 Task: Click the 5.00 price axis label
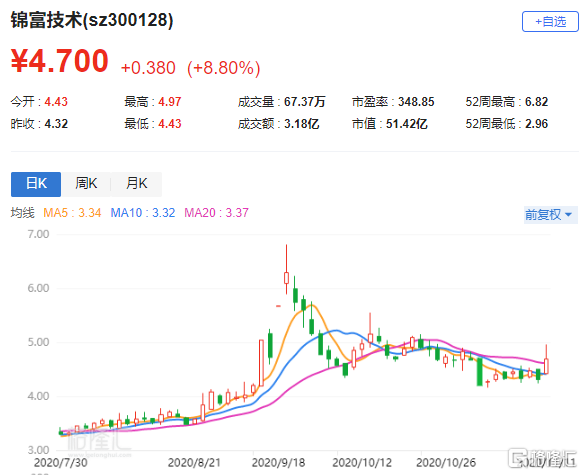(38, 342)
